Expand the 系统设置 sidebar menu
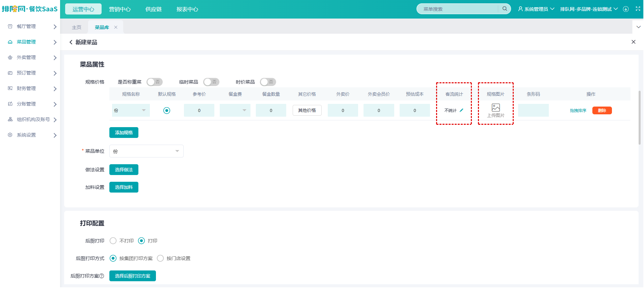Screen dimensions: 644x289 [x=55, y=135]
